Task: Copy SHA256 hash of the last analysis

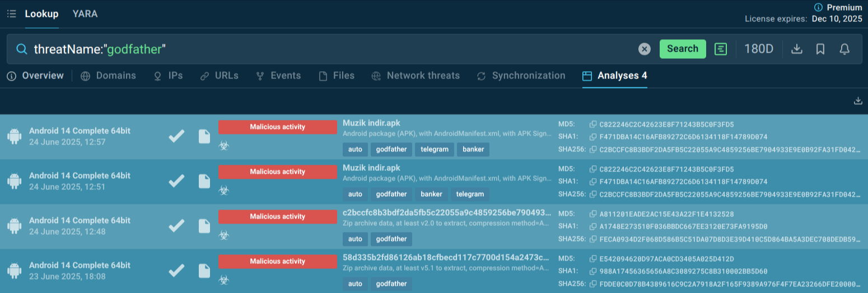Action: (593, 284)
